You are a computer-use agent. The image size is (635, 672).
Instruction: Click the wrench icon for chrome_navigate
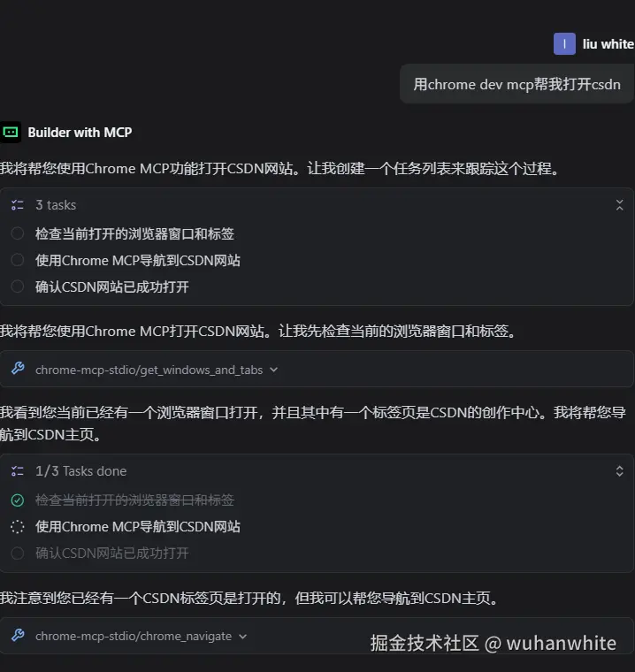(18, 635)
